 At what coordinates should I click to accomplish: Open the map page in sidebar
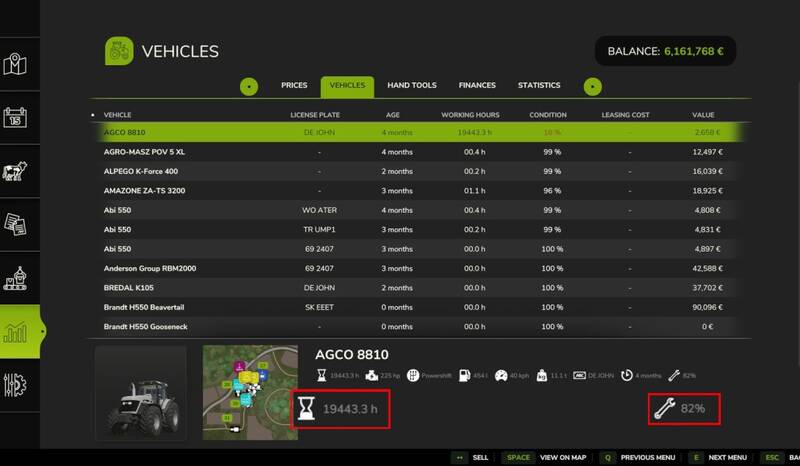[17, 62]
